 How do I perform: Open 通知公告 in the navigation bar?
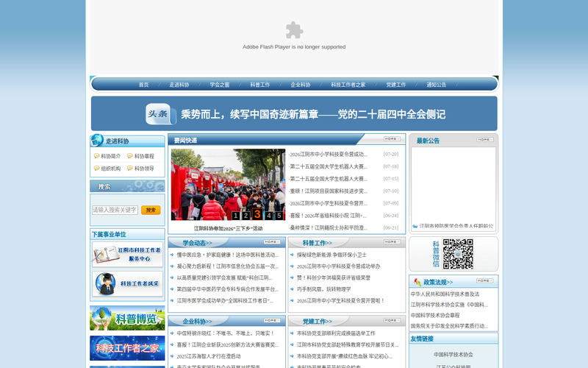point(437,85)
